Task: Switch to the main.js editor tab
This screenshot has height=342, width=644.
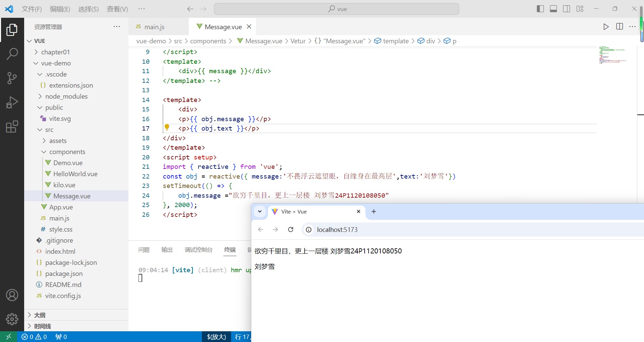Action: click(x=155, y=27)
